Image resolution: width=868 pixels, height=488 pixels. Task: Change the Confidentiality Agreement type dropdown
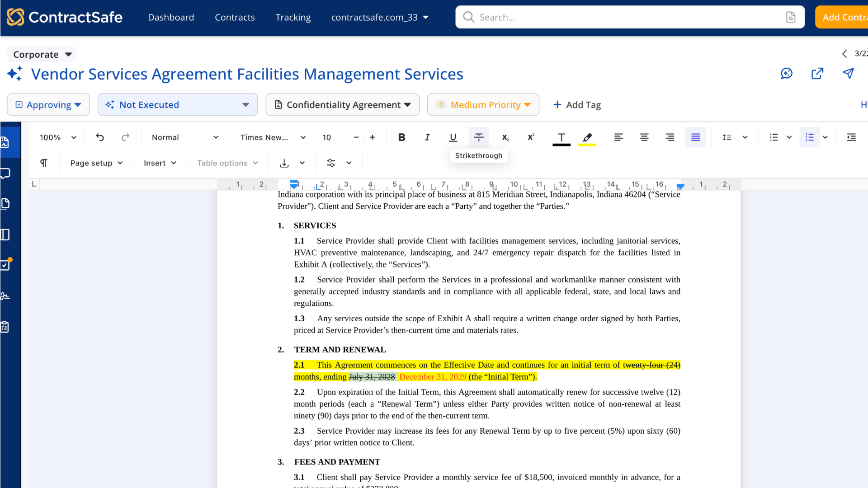343,105
